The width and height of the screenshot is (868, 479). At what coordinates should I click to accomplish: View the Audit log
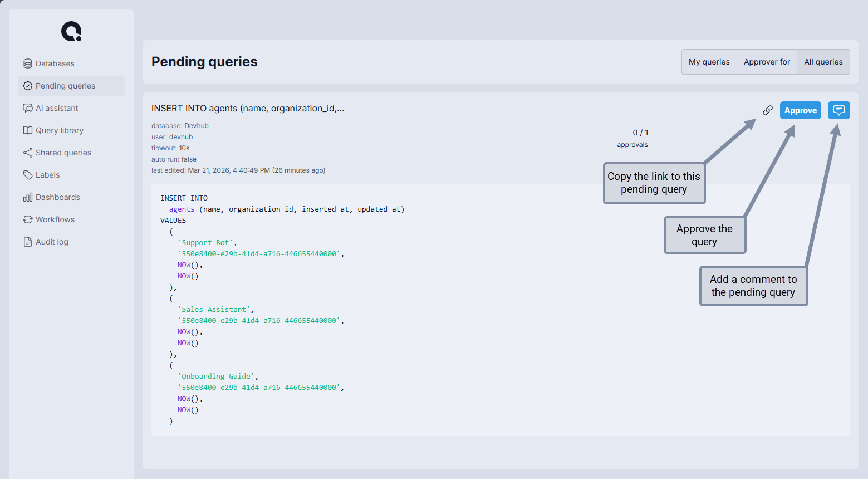(x=71, y=242)
